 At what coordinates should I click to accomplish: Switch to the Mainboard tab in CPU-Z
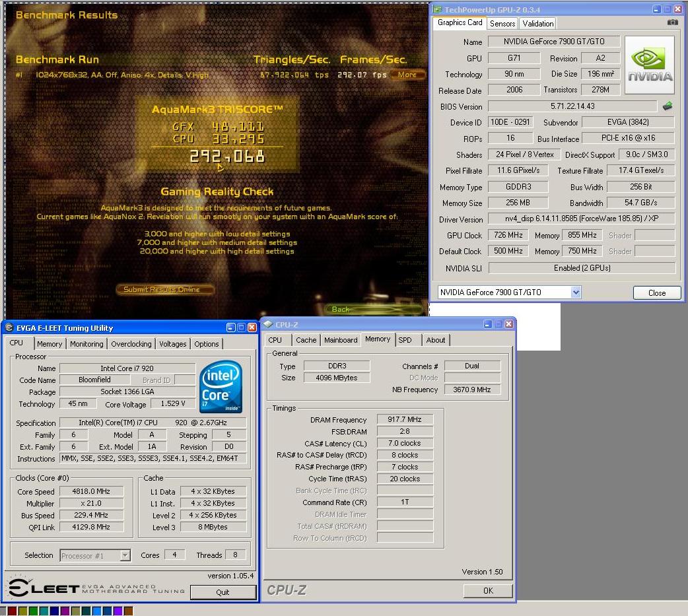pyautogui.click(x=341, y=340)
